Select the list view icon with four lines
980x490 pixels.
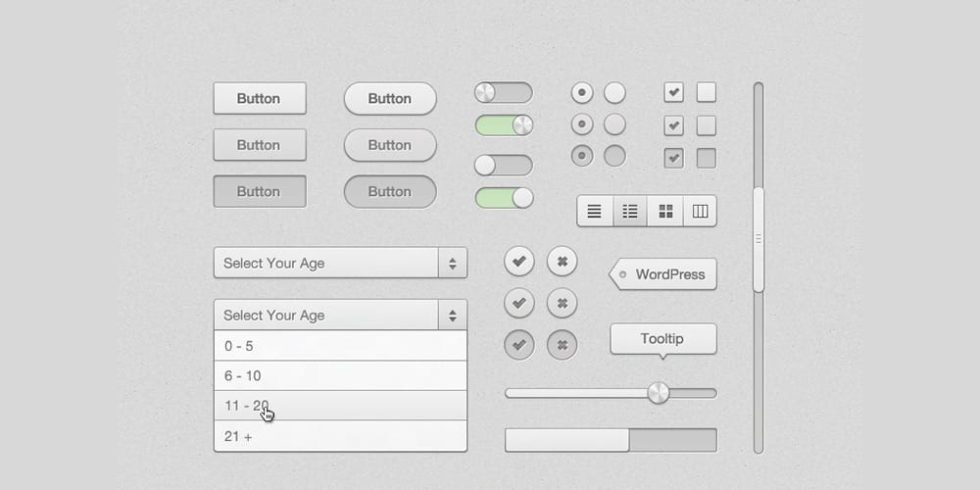[x=595, y=211]
